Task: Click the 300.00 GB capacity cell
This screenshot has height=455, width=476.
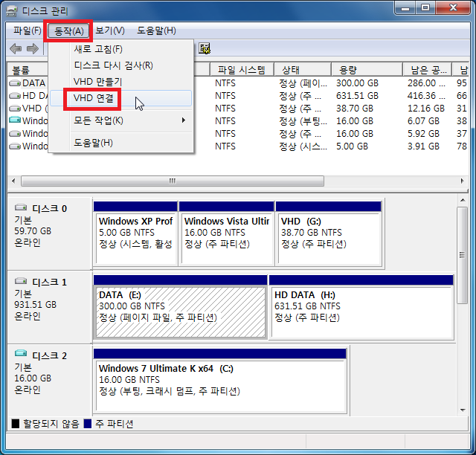Action: point(357,83)
